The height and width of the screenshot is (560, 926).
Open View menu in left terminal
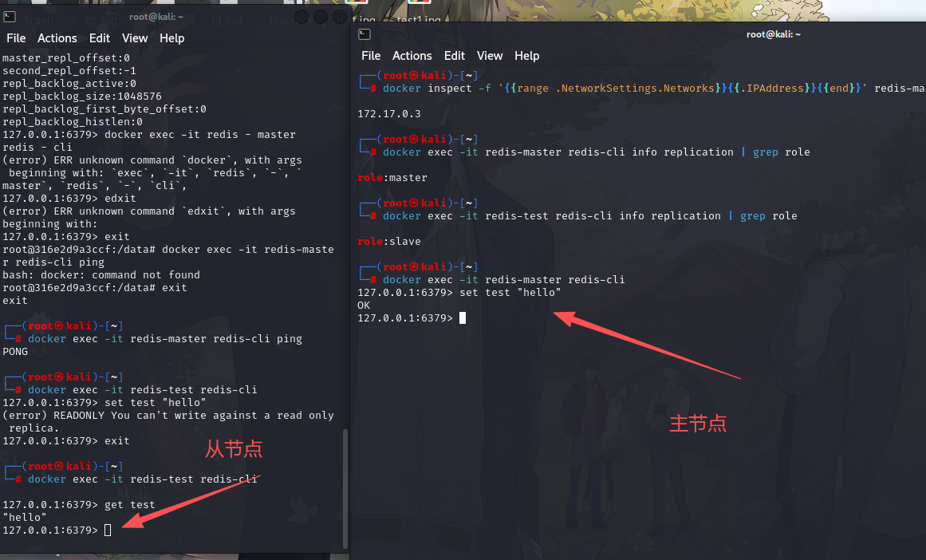click(135, 38)
